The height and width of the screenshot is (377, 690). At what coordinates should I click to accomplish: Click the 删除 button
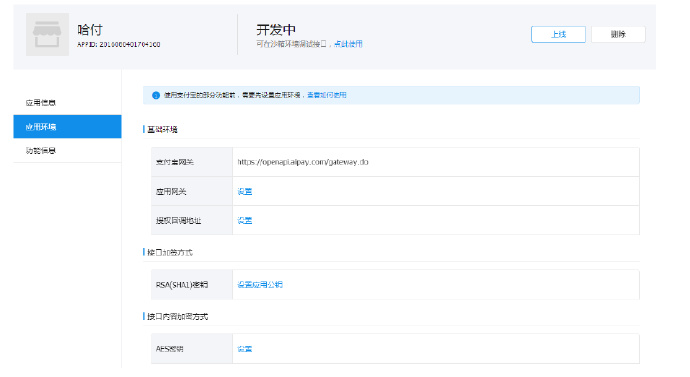coord(618,34)
